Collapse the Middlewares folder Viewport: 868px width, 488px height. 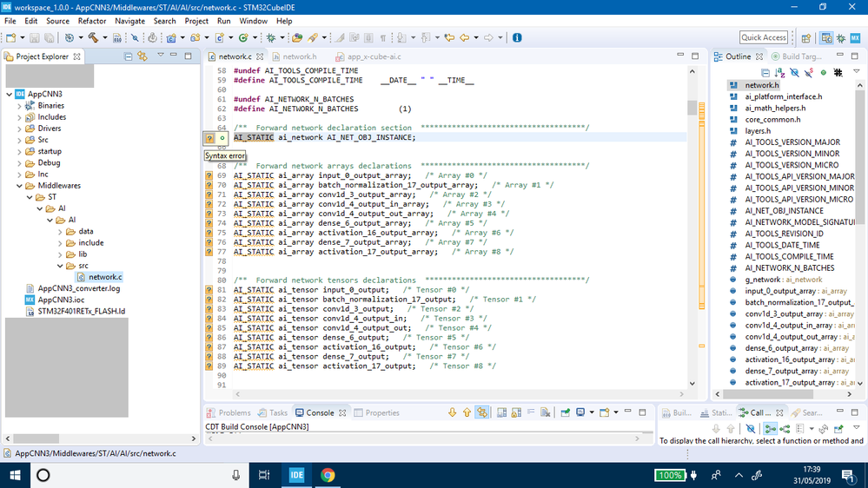click(19, 186)
